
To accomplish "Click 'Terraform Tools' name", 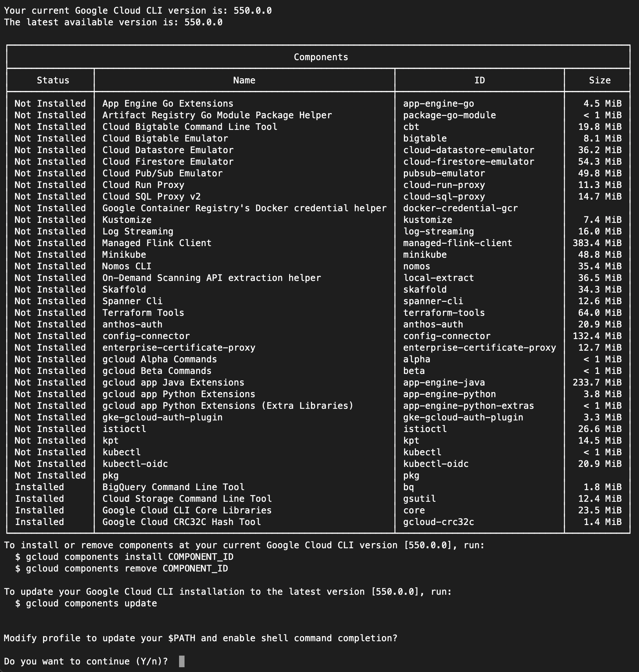I will (143, 313).
